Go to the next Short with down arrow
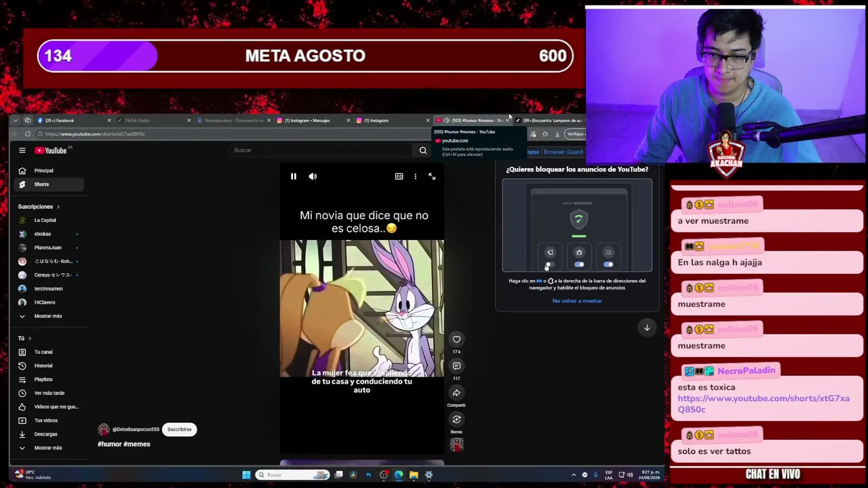868x488 pixels. coord(647,327)
